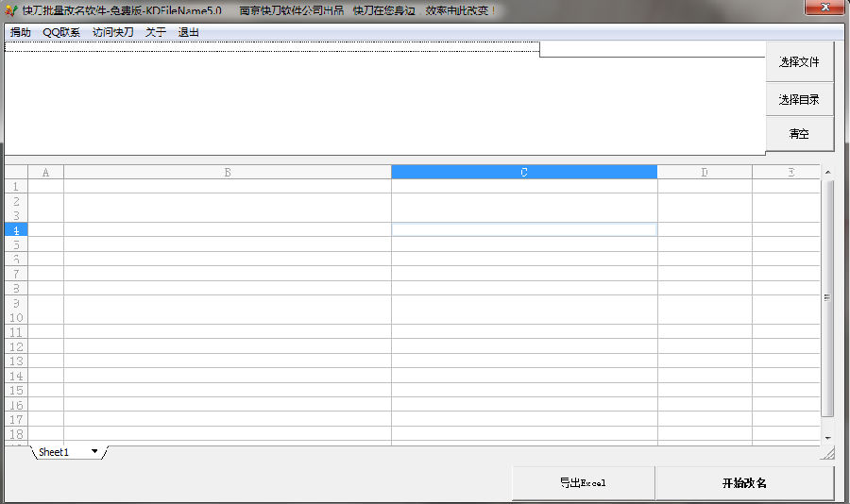The width and height of the screenshot is (850, 504).
Task: Click the 导出Excel button
Action: (x=584, y=482)
